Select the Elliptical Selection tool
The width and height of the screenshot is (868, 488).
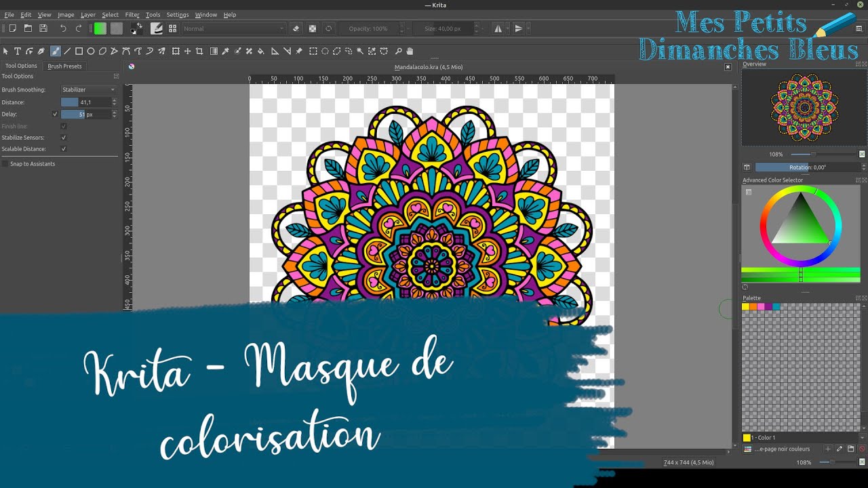point(325,51)
